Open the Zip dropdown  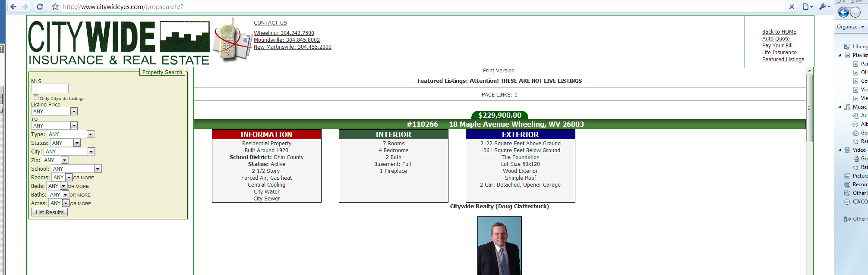click(x=55, y=160)
